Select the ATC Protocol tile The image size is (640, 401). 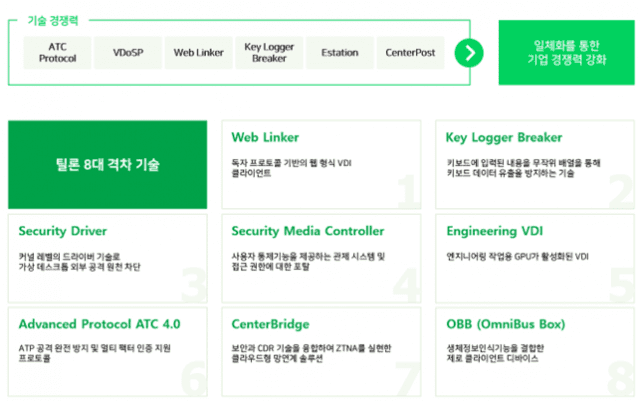click(x=58, y=53)
